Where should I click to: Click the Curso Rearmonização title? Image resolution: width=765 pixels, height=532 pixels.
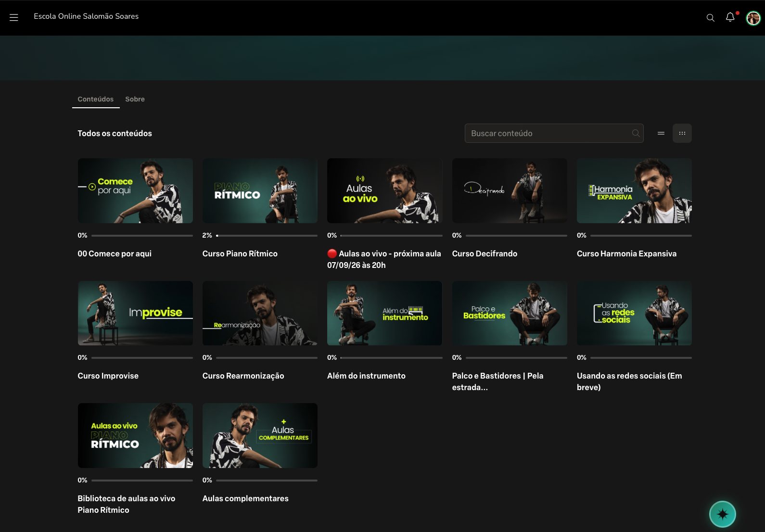(243, 376)
